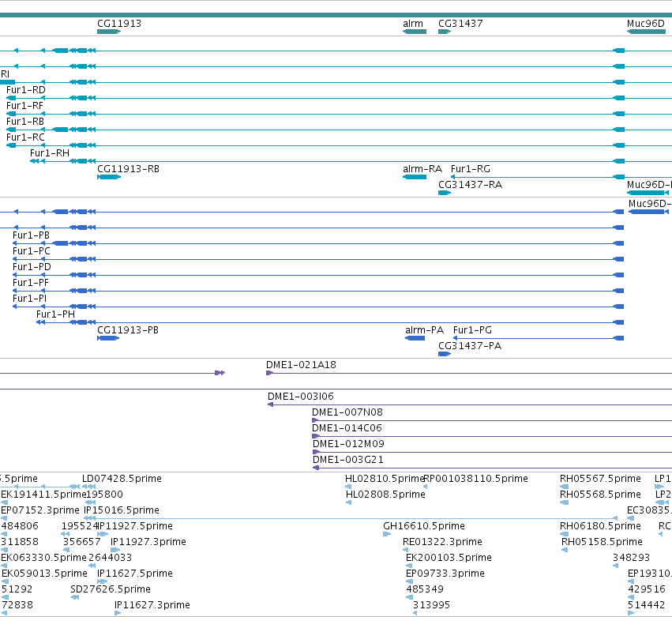Click the IP11627.5prime EST label

pyautogui.click(x=135, y=574)
